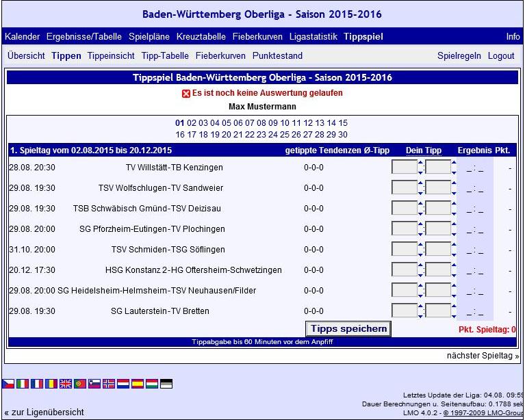Click home score field for HSG Konstanz 2

tap(405, 270)
